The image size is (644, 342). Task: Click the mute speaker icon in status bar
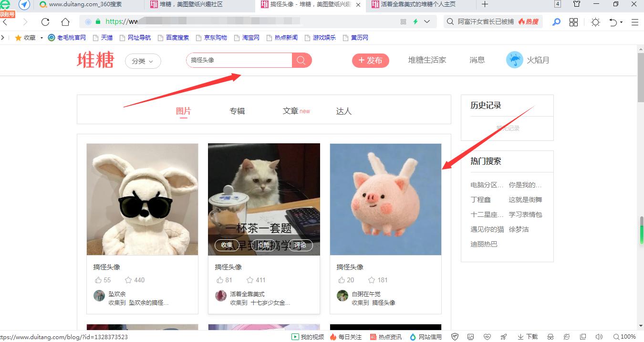(599, 336)
